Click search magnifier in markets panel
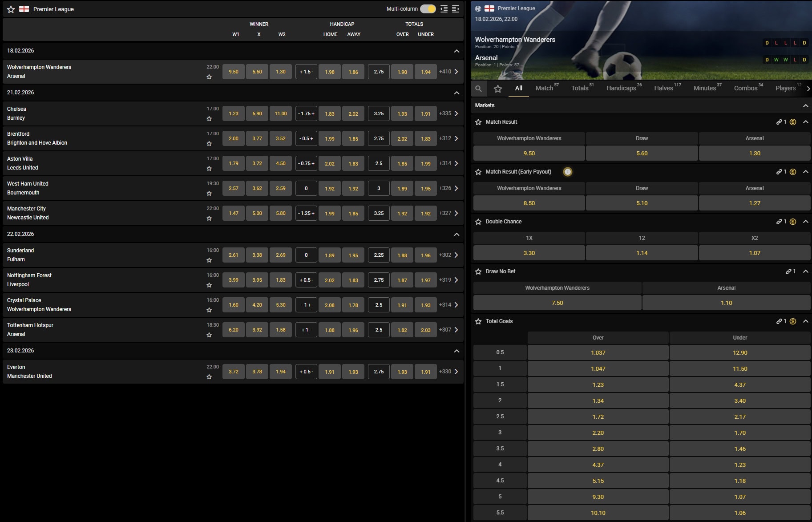This screenshot has height=522, width=812. click(478, 89)
